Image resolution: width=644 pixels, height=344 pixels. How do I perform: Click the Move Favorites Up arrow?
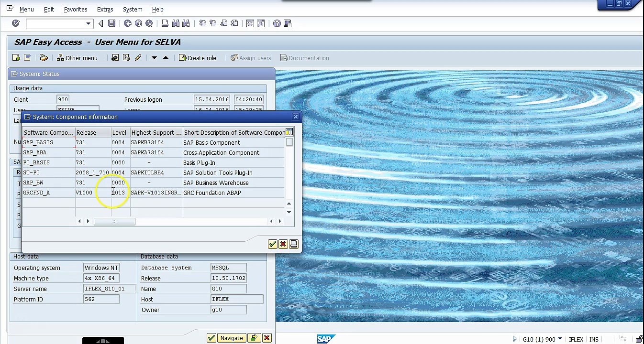166,58
